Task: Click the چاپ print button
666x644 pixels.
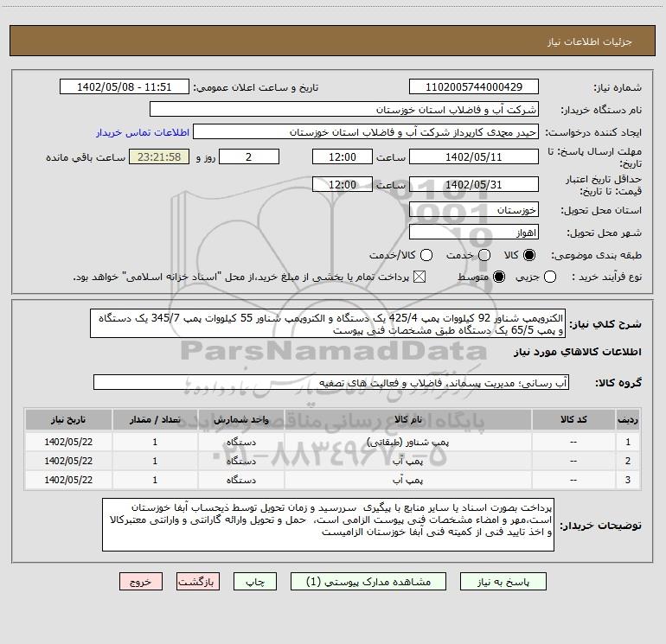Action: (255, 582)
